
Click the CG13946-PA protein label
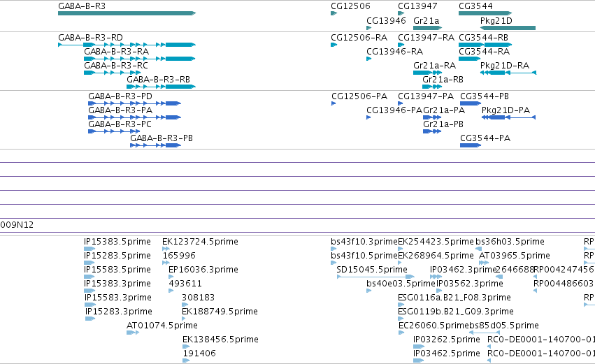(x=394, y=110)
